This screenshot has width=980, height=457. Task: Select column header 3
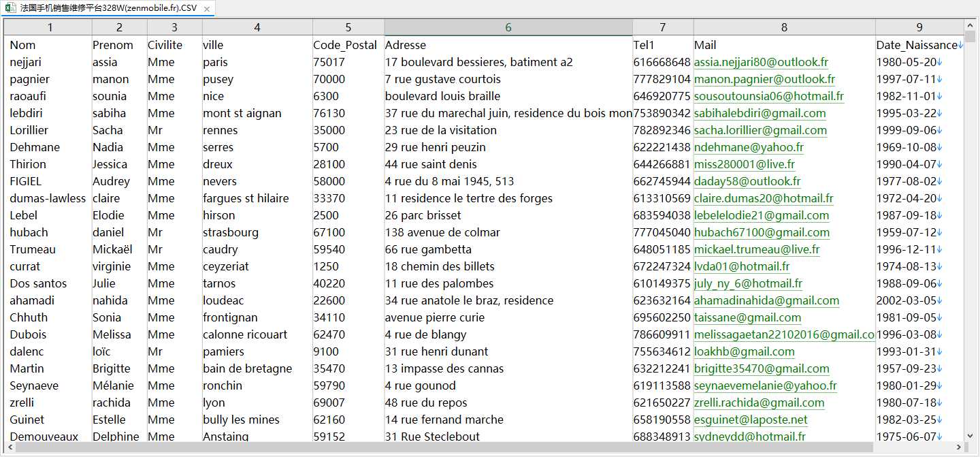(175, 27)
